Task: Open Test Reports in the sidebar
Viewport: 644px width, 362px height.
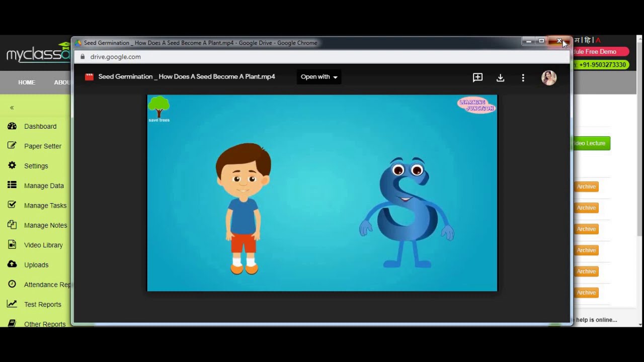Action: pyautogui.click(x=43, y=304)
